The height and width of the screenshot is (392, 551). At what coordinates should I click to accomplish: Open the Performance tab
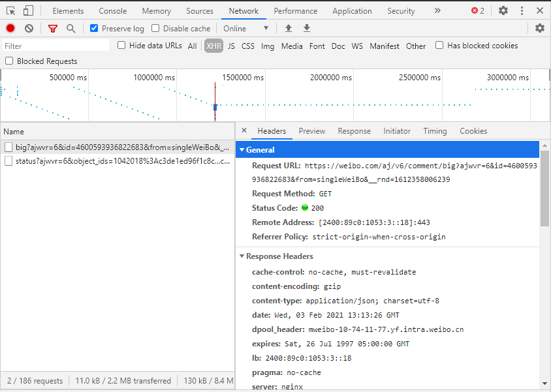[296, 11]
